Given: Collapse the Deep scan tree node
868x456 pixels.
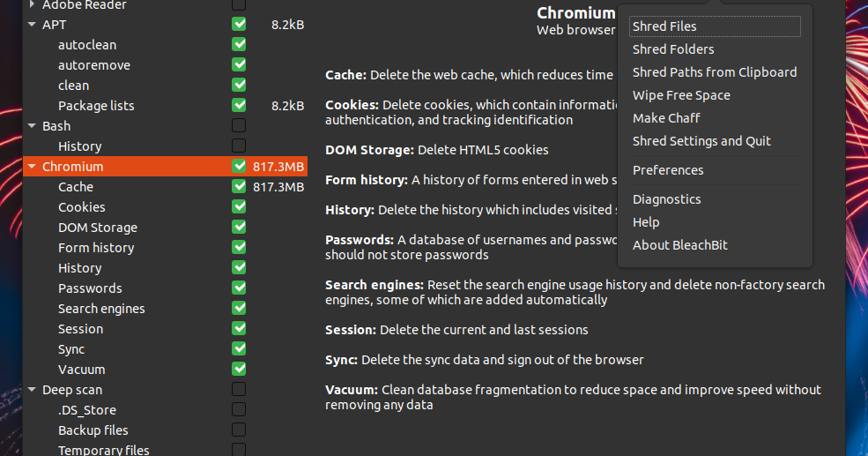Looking at the screenshot, I should pos(32,390).
